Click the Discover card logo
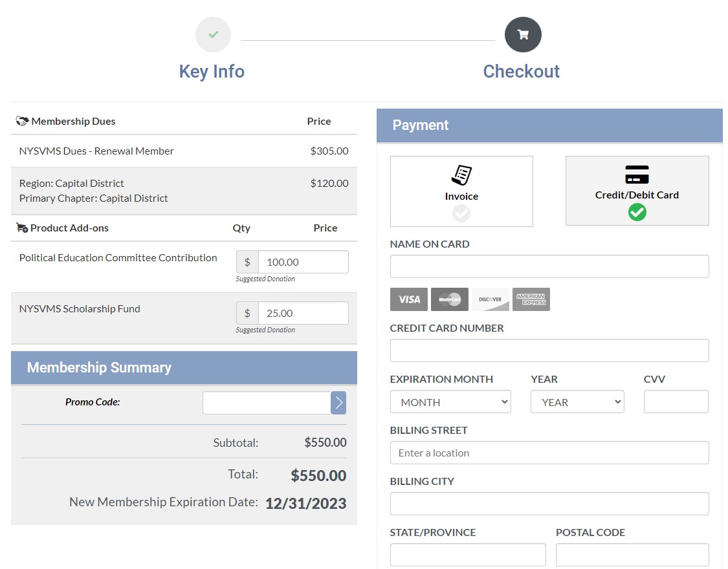 (x=491, y=299)
